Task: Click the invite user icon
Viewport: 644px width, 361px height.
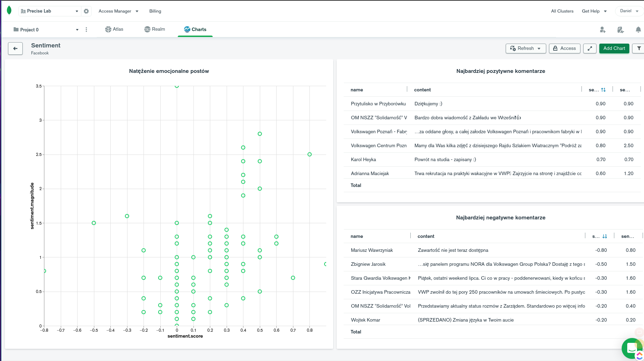Action: click(x=602, y=30)
